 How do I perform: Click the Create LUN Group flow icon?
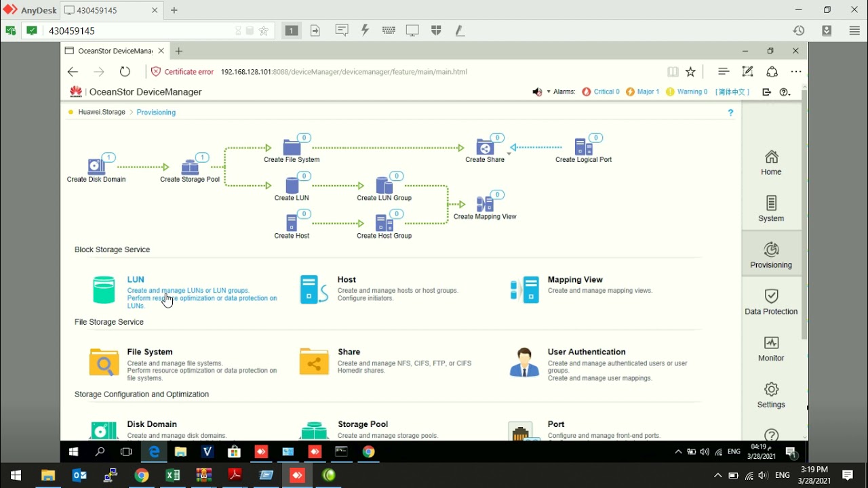tap(384, 185)
